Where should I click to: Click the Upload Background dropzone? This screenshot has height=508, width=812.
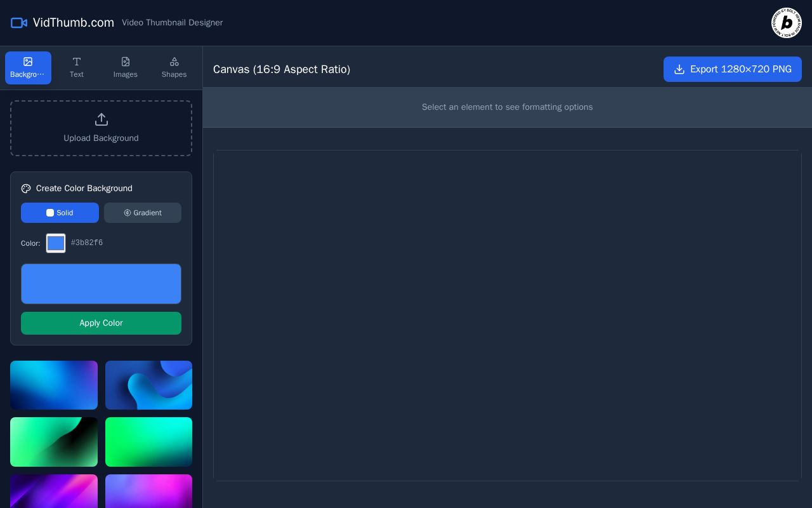(101, 128)
